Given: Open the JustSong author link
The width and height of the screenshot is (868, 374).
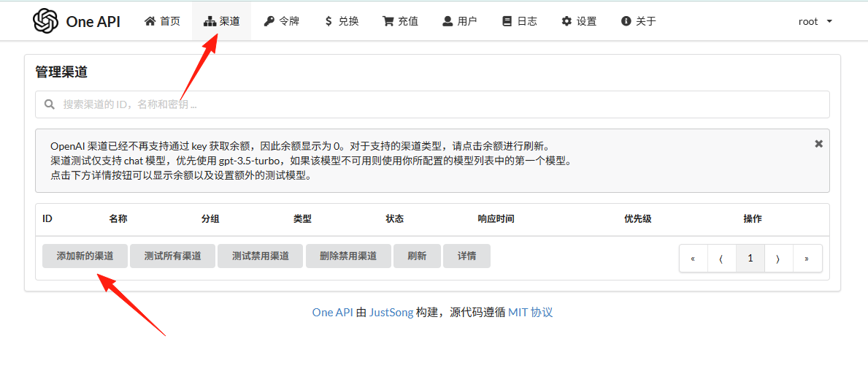Looking at the screenshot, I should pos(391,312).
